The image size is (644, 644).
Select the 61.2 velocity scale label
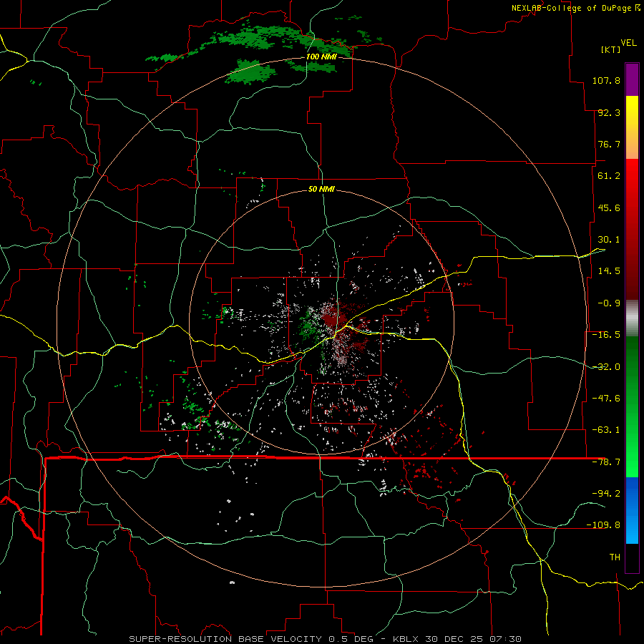tap(609, 176)
